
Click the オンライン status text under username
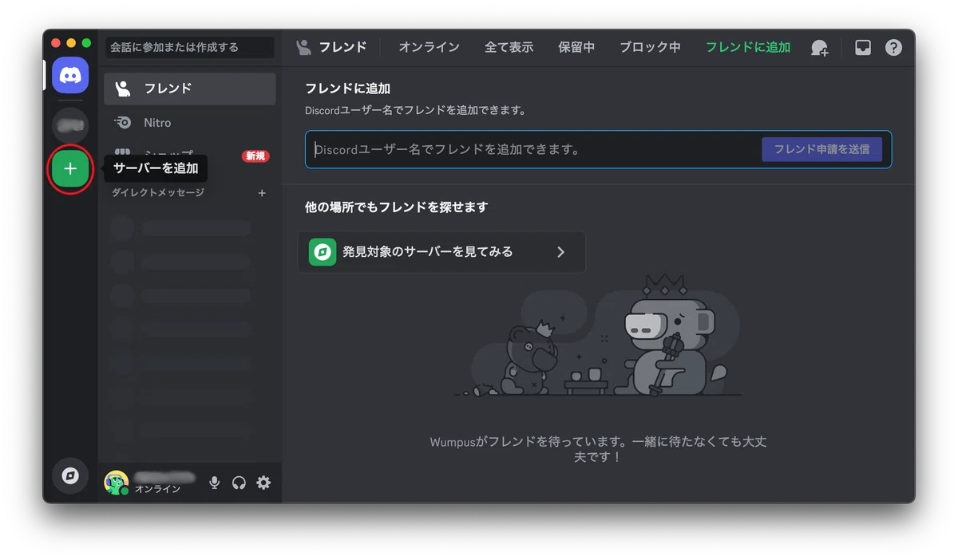pyautogui.click(x=157, y=489)
